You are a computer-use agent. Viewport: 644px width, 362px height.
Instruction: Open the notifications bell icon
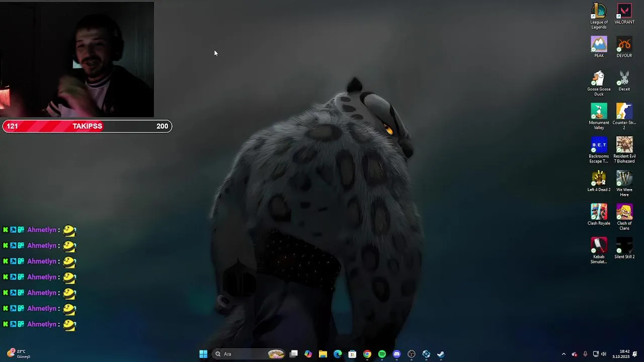[x=635, y=354]
